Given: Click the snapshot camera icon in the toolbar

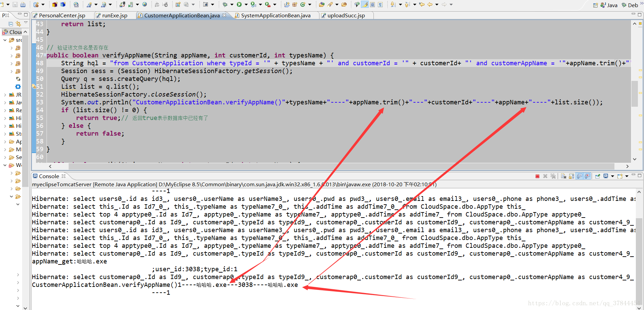Looking at the screenshot, I should (x=206, y=4).
